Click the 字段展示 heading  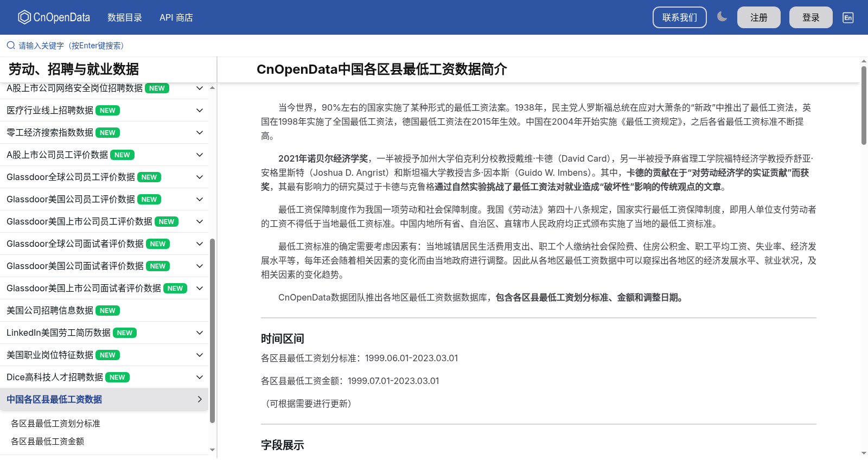pyautogui.click(x=282, y=445)
